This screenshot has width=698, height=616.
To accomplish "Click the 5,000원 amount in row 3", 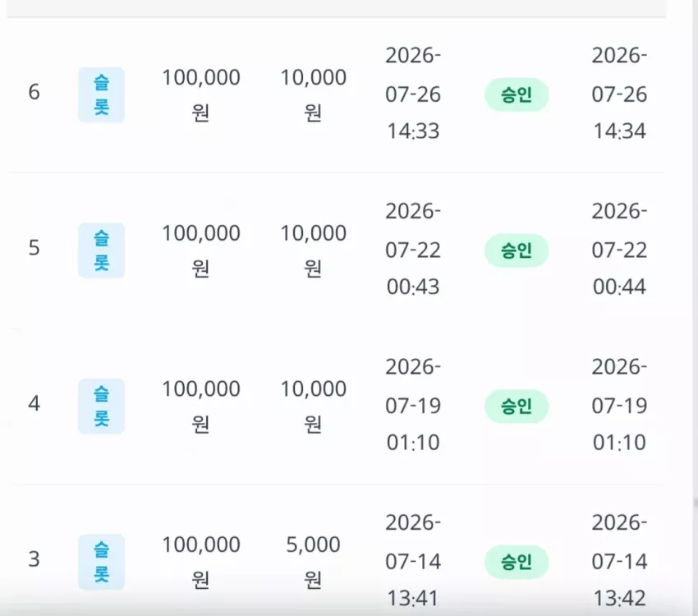I will [313, 562].
